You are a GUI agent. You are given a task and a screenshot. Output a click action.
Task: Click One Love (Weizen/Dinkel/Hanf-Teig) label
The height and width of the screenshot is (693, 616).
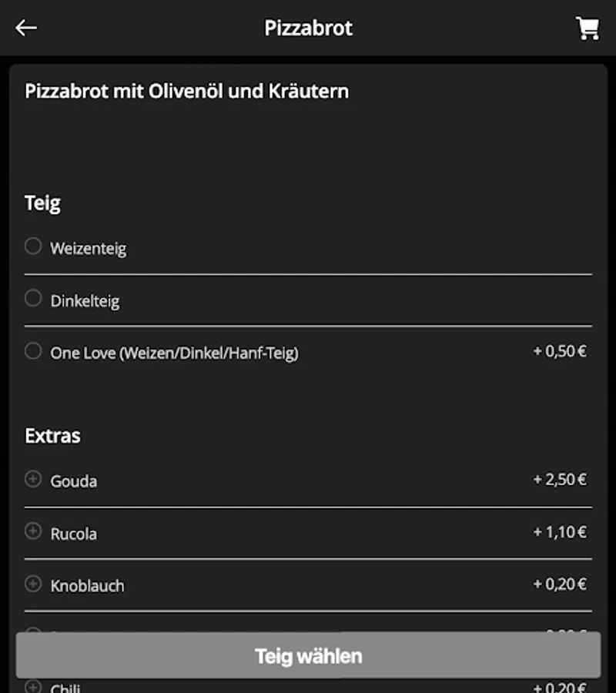pyautogui.click(x=174, y=353)
